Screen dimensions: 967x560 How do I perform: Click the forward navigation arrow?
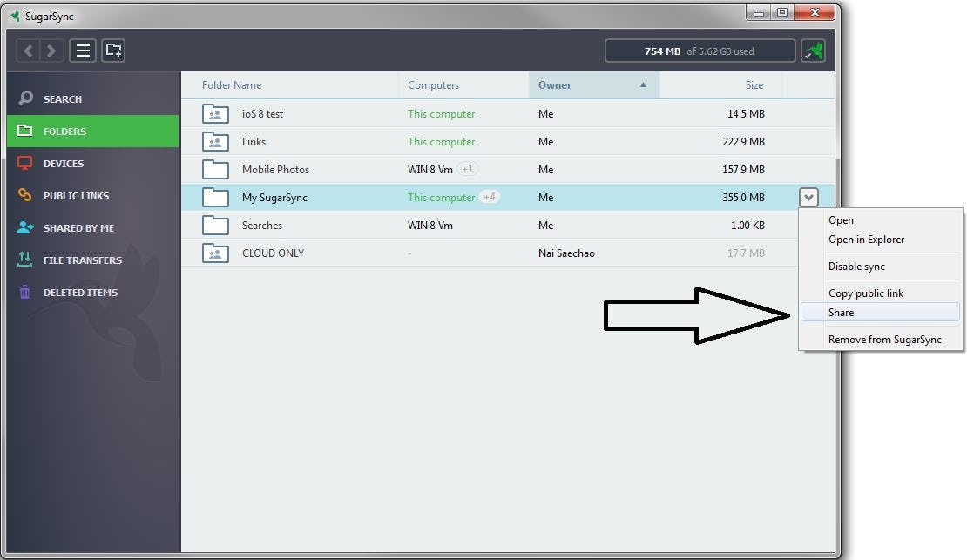(x=51, y=51)
